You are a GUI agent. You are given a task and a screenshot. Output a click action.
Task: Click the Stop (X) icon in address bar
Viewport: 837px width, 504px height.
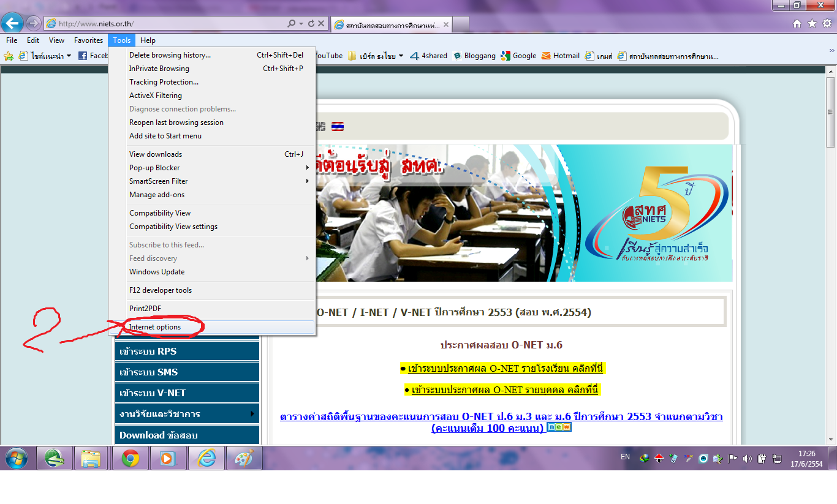pos(321,24)
